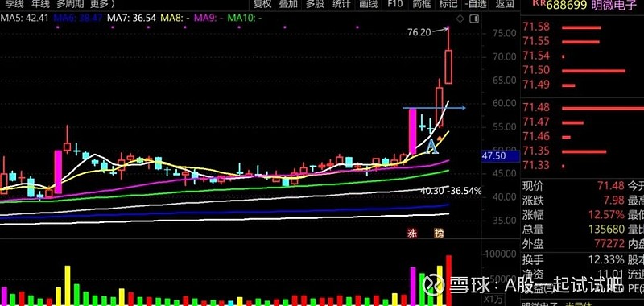
Task: Toggle the side panel icon near the diamond
Action: (473, 19)
